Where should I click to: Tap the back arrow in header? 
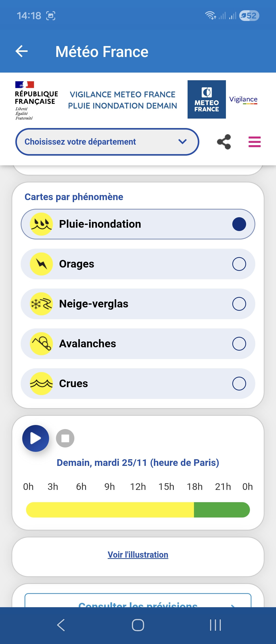tap(22, 51)
